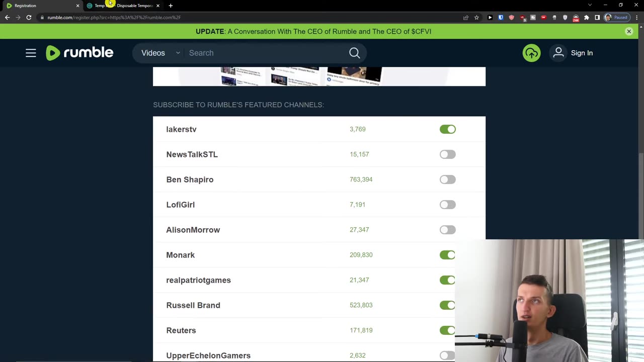Click the user profile icon beside Sign In
Screen dimensions: 644x362
click(558, 53)
